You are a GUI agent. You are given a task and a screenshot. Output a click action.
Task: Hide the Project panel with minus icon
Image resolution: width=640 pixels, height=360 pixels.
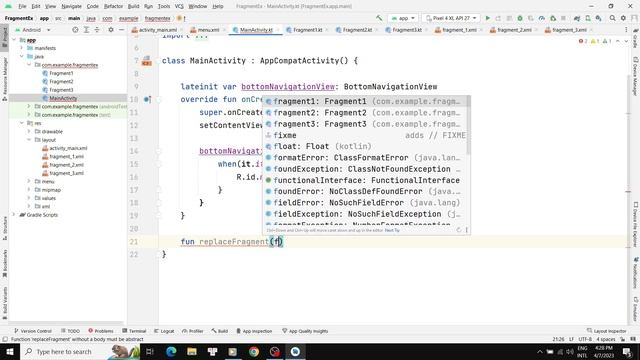121,30
